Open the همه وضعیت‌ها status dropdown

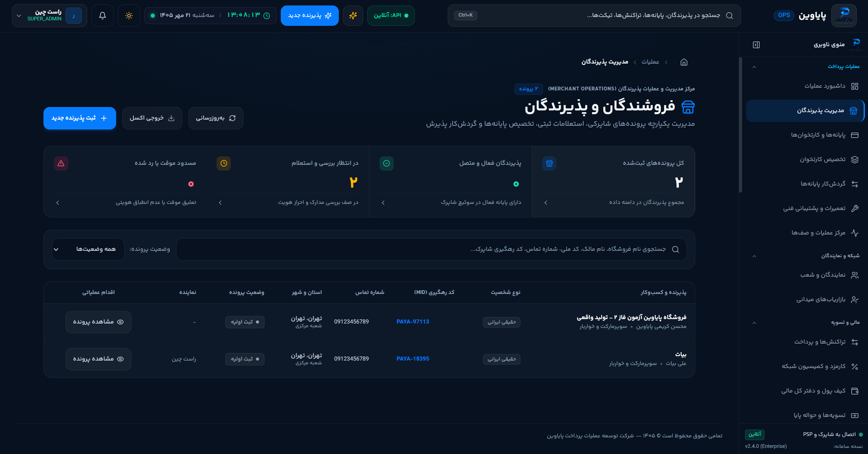(x=88, y=249)
